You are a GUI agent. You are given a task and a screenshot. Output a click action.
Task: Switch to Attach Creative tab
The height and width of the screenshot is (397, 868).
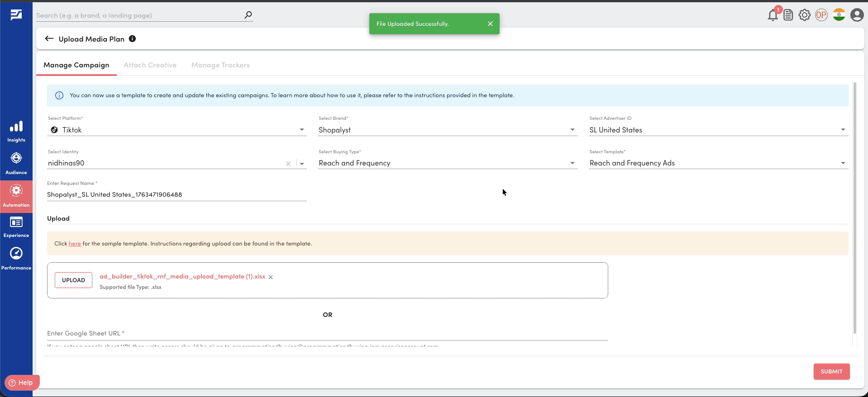pyautogui.click(x=150, y=65)
